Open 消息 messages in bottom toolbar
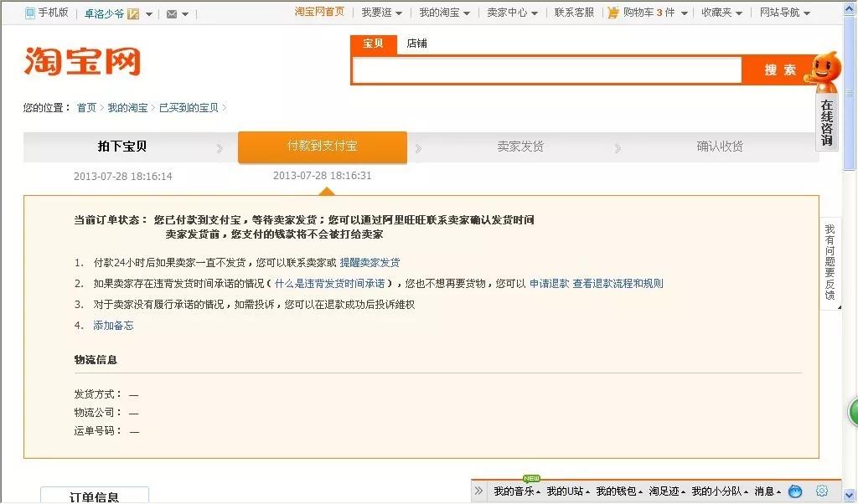The height and width of the screenshot is (504, 858). (768, 491)
